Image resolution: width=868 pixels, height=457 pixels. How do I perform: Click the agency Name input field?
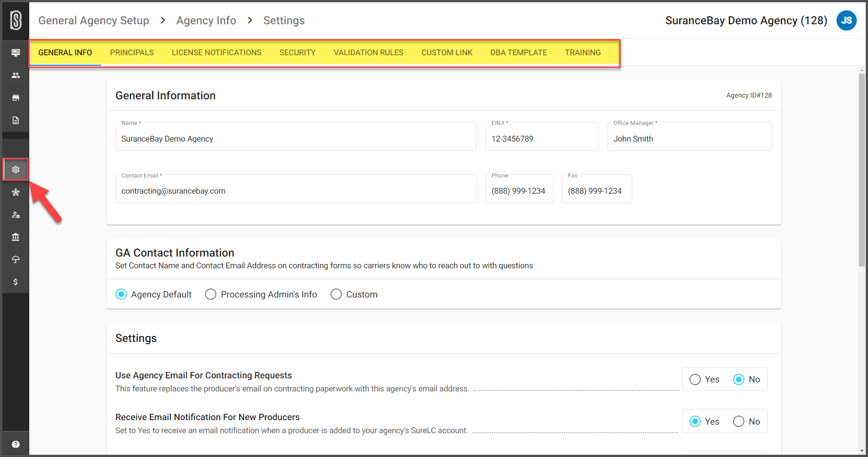(x=296, y=137)
